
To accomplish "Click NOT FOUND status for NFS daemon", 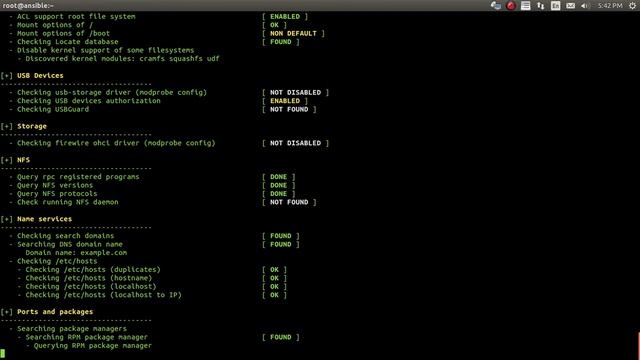I will (x=289, y=202).
